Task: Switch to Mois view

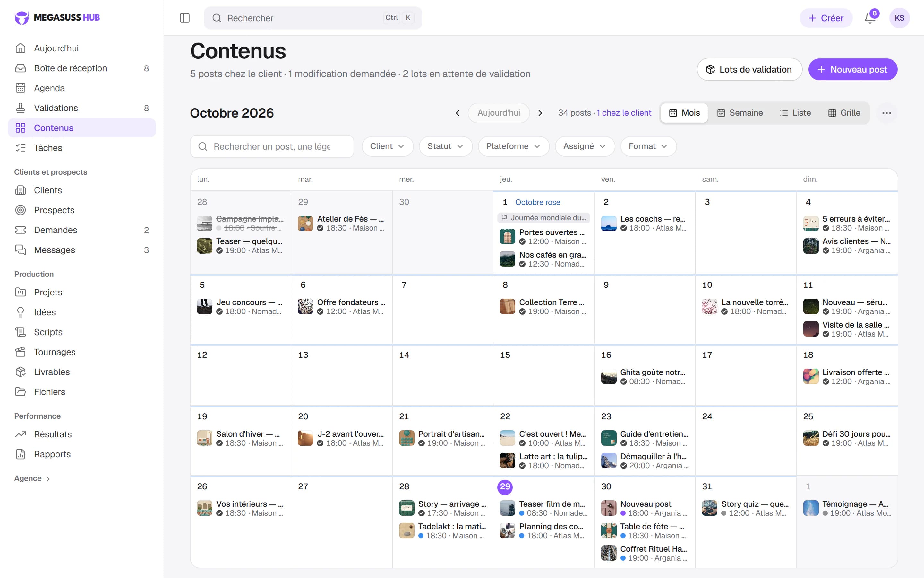Action: click(684, 113)
